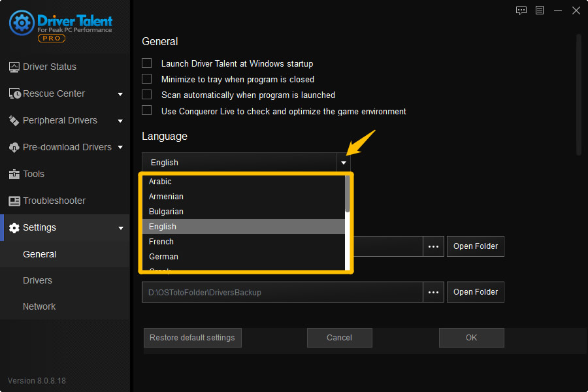Select Arabic from language list
Screen dimensions: 588x392
click(244, 182)
